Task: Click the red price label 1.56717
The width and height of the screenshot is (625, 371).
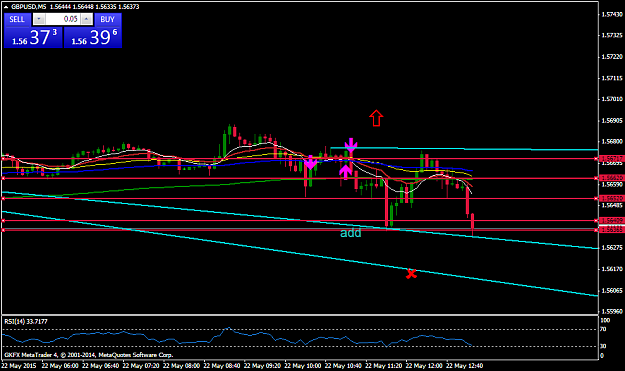Action: click(x=612, y=159)
